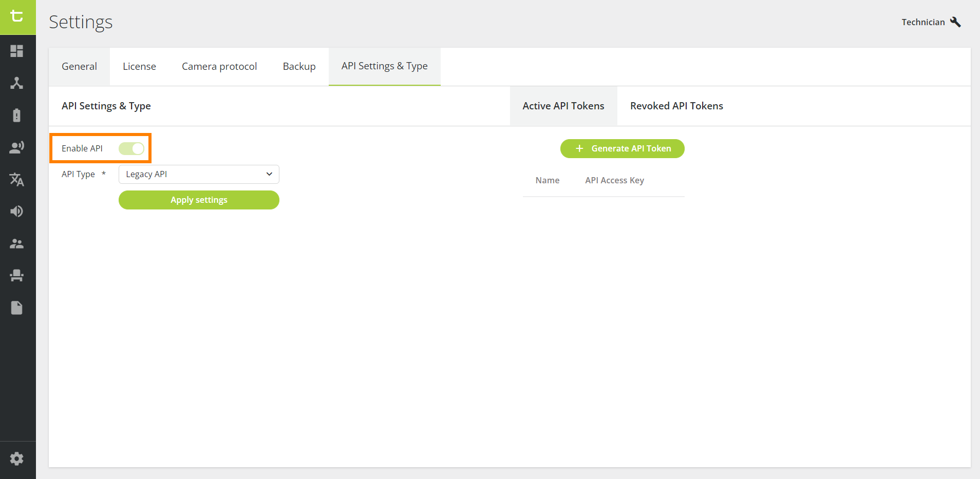The height and width of the screenshot is (479, 980).
Task: Click the Generate API Token button
Action: coord(622,148)
